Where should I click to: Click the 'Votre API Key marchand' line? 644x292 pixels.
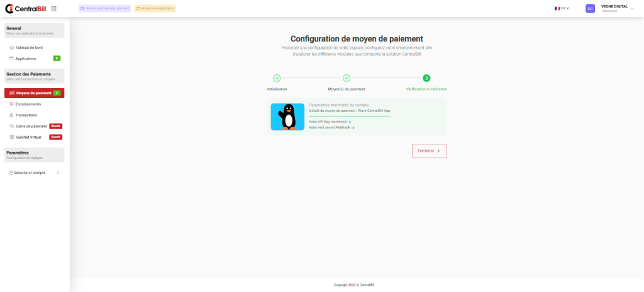tap(330, 122)
